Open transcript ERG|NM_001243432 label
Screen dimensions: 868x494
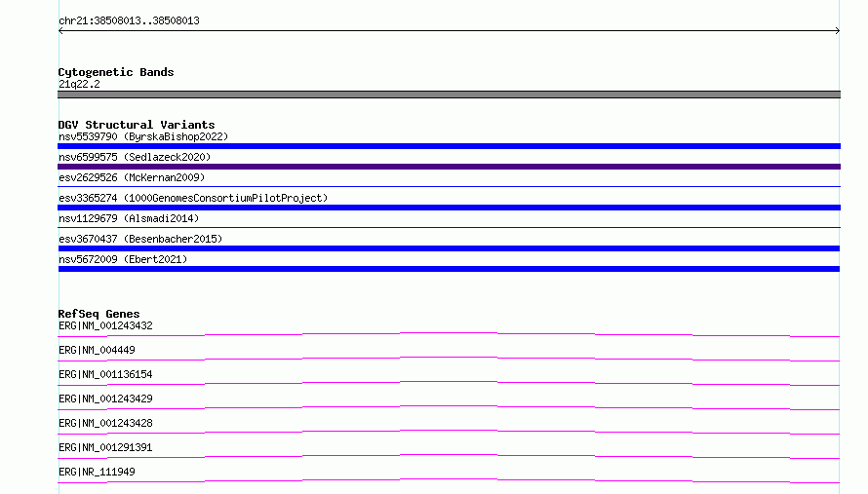click(105, 325)
